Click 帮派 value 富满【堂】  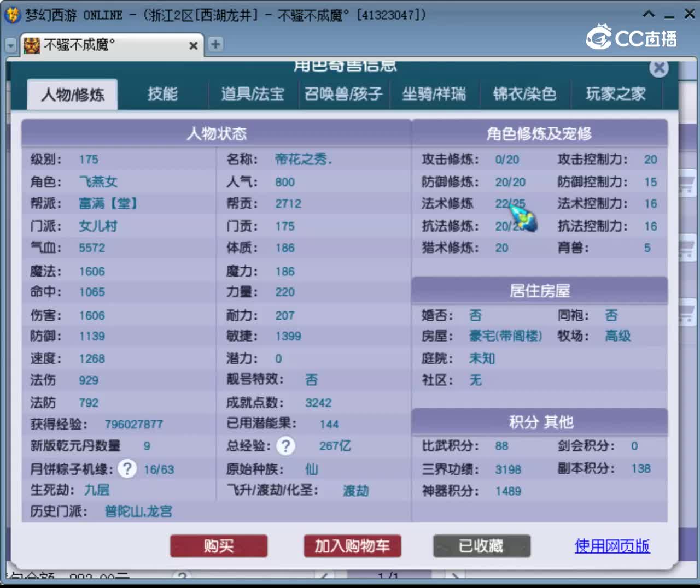pyautogui.click(x=108, y=204)
